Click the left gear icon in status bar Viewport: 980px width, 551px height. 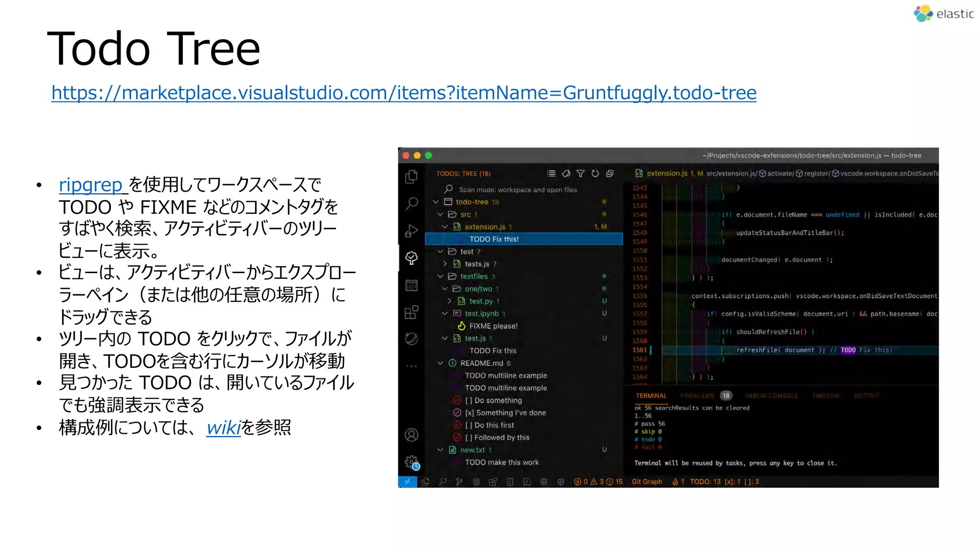[x=544, y=482]
